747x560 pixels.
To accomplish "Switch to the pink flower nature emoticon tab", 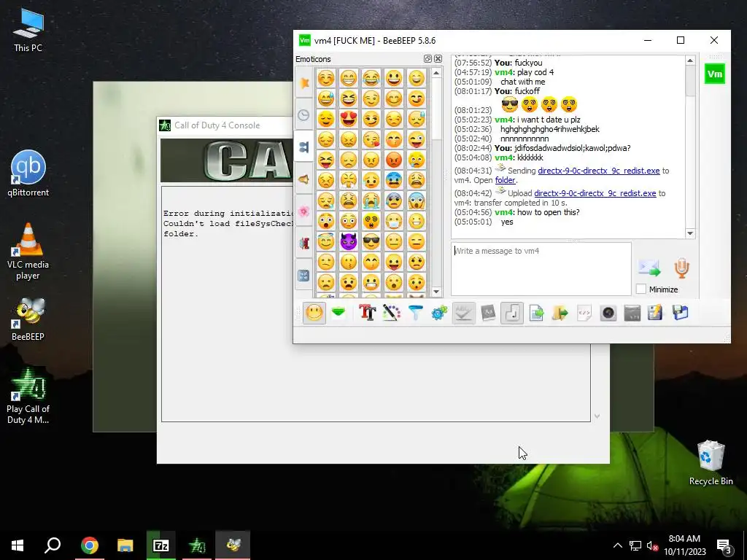I will pos(304,211).
